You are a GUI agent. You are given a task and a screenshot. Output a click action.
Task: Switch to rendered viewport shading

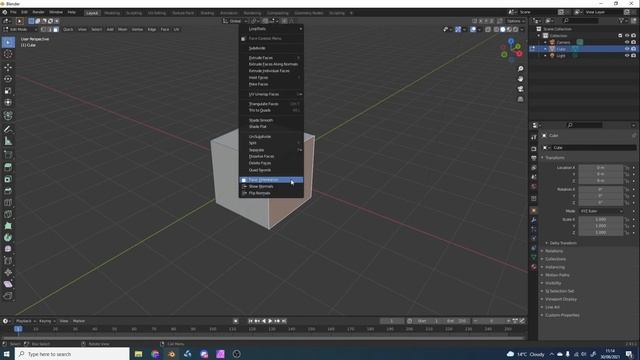pos(516,29)
